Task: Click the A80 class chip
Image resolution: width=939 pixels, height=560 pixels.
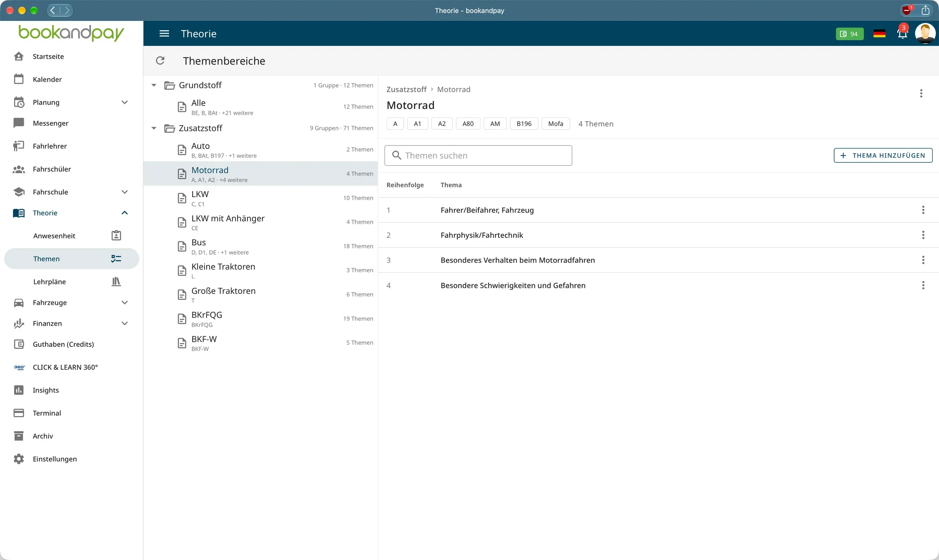Action: [468, 124]
